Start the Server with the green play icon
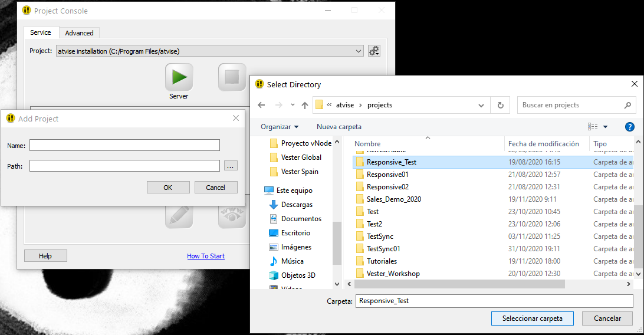The image size is (644, 335). pyautogui.click(x=179, y=77)
